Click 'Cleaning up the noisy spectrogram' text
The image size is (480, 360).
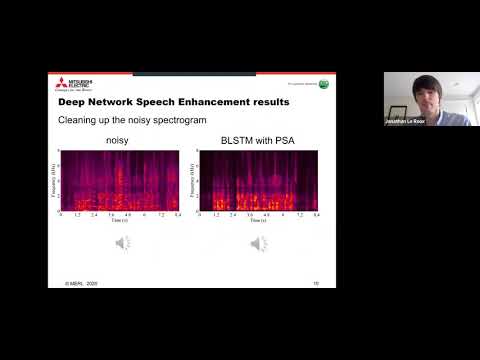[x=132, y=120]
